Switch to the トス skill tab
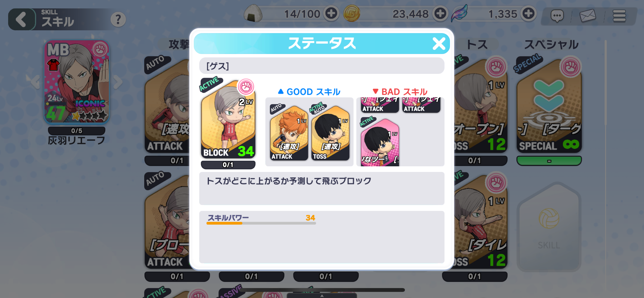Image resolution: width=644 pixels, height=298 pixels. click(x=477, y=45)
